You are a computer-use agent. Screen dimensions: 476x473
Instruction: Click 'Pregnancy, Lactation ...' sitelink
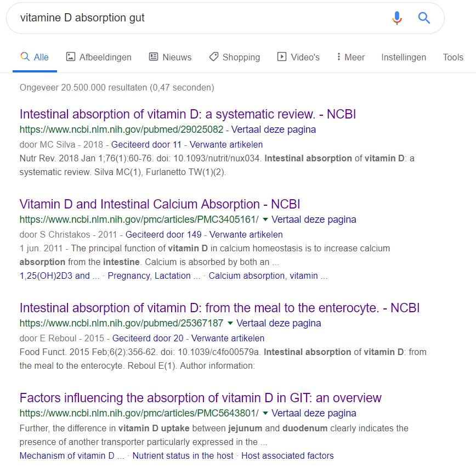point(154,275)
